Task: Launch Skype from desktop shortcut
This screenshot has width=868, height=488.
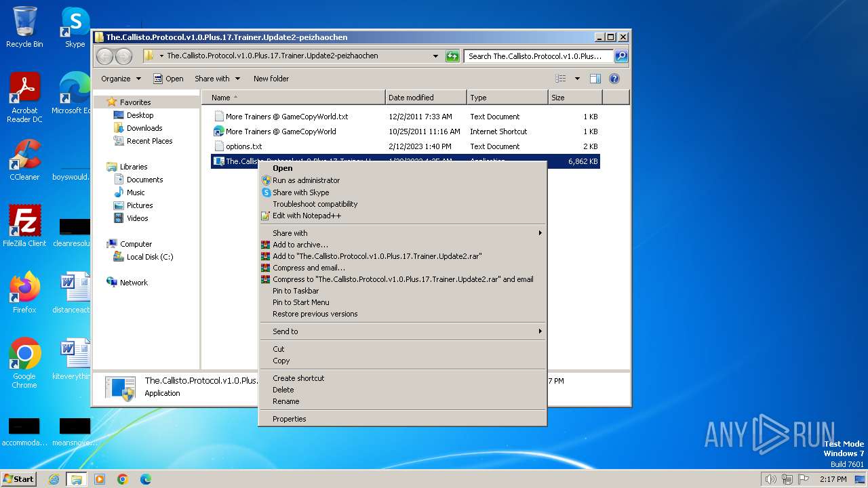Action: [x=75, y=27]
